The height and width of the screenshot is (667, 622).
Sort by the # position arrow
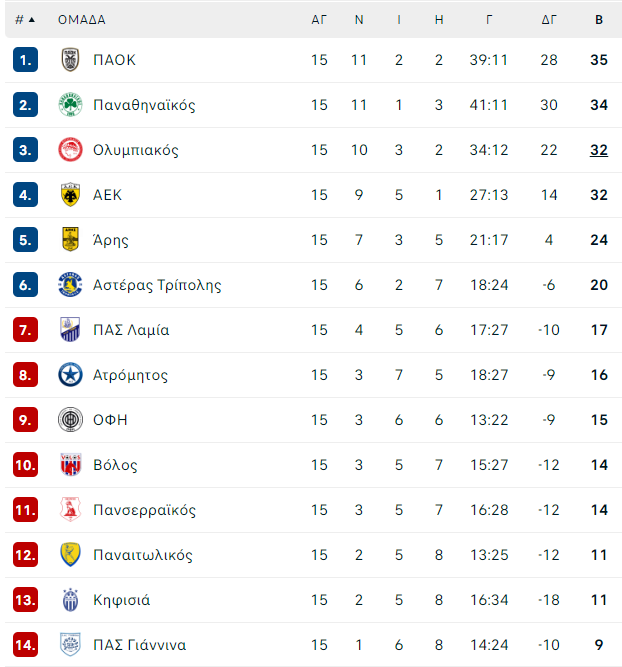[31, 20]
